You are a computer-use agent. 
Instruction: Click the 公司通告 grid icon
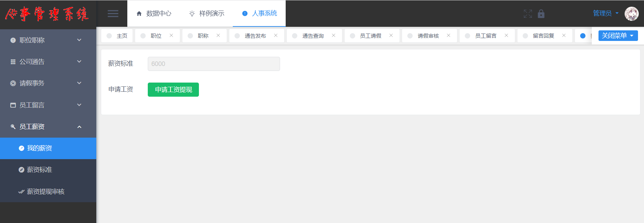[13, 62]
